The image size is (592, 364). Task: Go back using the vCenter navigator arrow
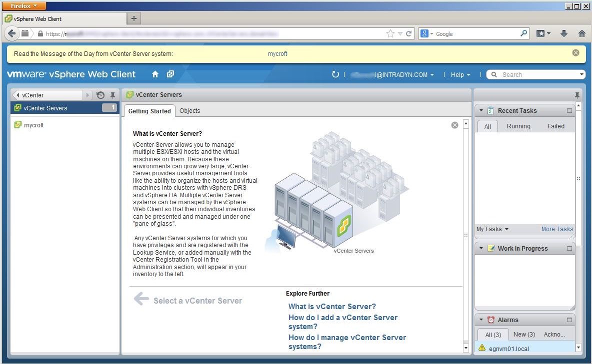pyautogui.click(x=17, y=95)
